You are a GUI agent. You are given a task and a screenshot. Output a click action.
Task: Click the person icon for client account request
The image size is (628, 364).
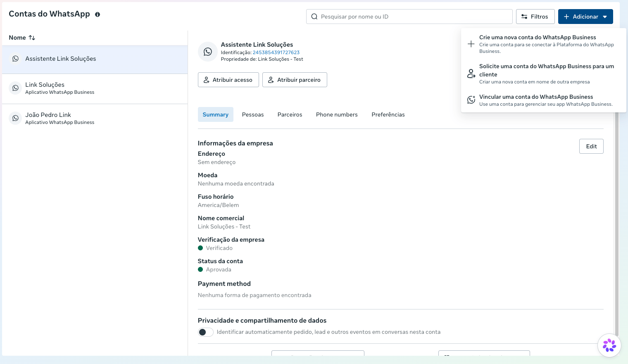point(471,74)
